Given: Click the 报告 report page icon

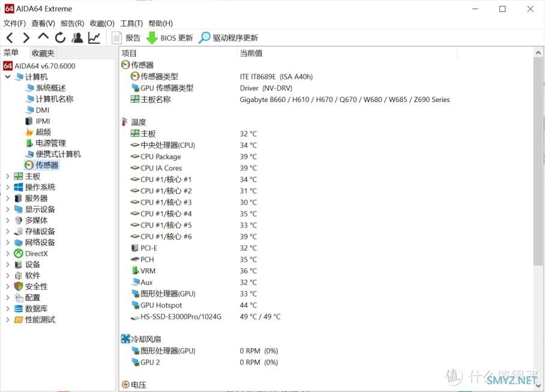Looking at the screenshot, I should pyautogui.click(x=117, y=38).
